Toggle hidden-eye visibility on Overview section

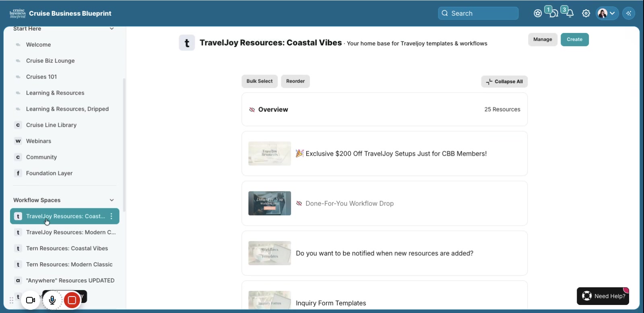pyautogui.click(x=252, y=109)
